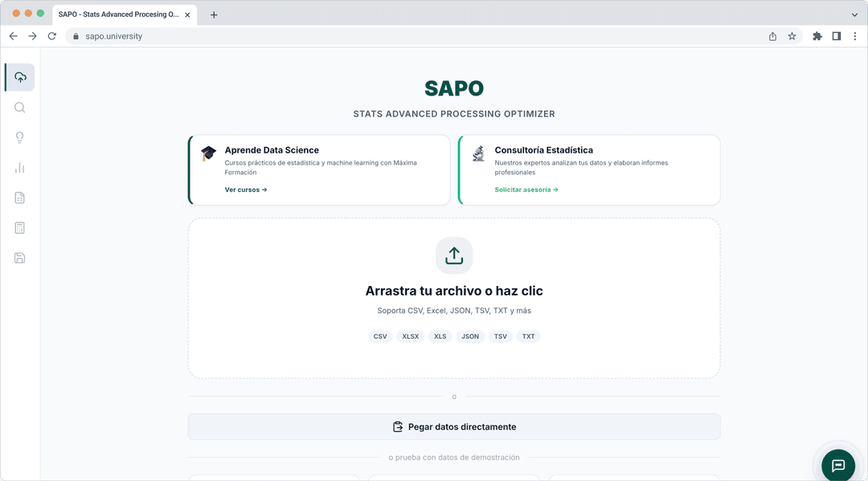Click the TXT format chip

click(529, 336)
